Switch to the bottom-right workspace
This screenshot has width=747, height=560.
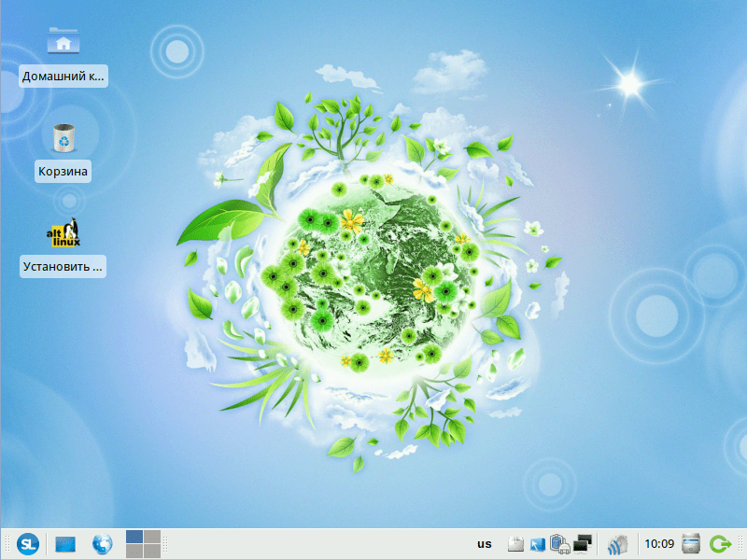tap(152, 552)
